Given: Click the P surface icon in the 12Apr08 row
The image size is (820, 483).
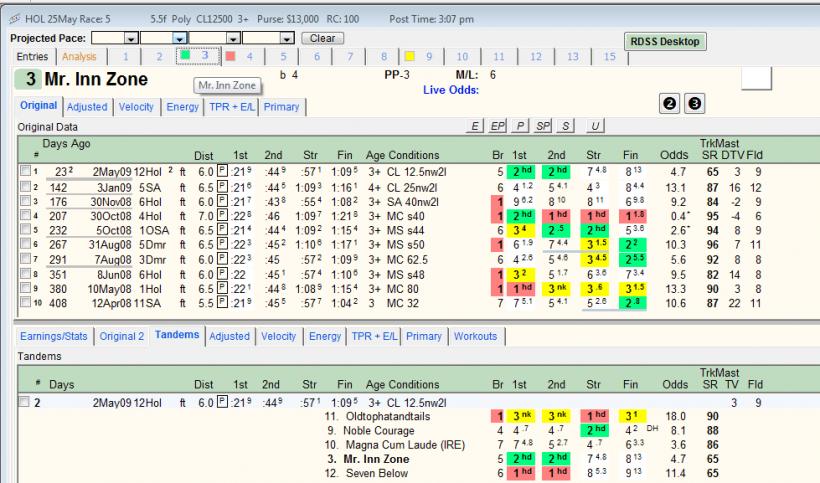Looking at the screenshot, I should (x=222, y=302).
